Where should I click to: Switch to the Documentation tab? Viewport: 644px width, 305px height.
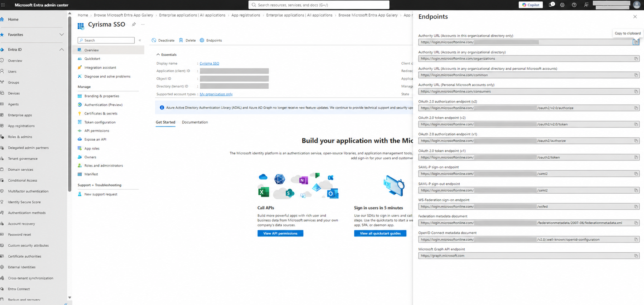pos(195,122)
